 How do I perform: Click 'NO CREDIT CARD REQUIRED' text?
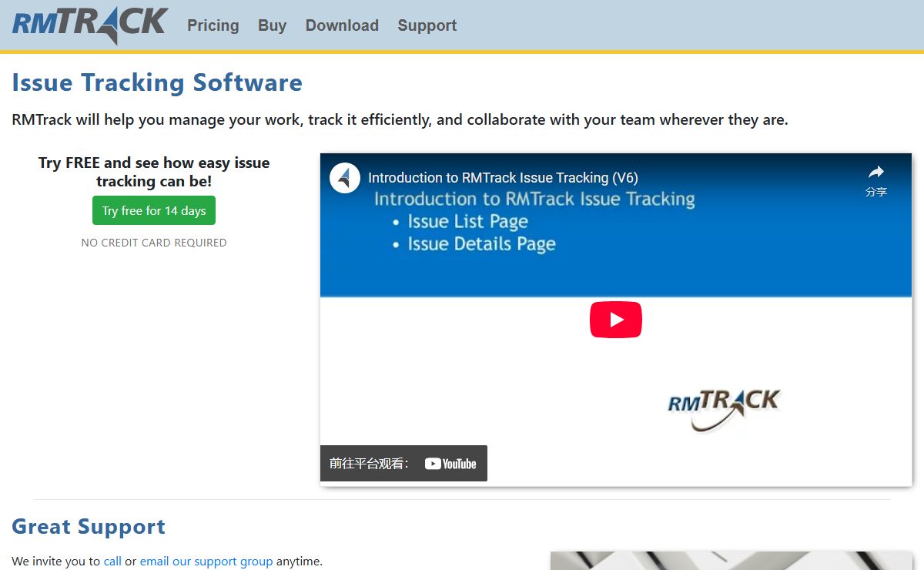click(x=154, y=243)
